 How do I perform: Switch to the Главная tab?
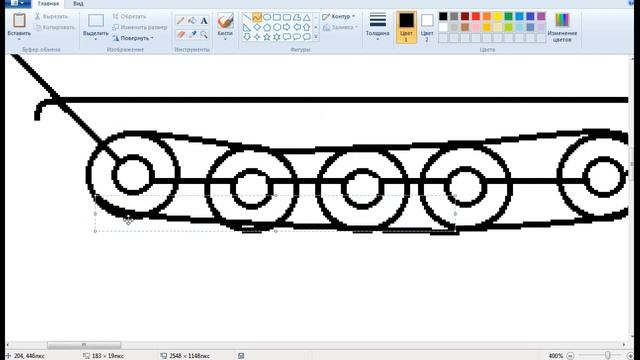[x=48, y=4]
